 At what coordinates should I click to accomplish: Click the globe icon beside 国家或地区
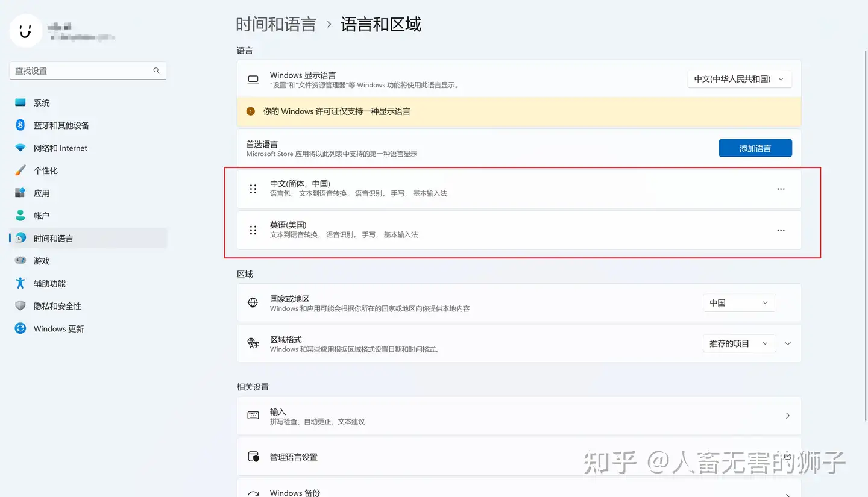(x=253, y=303)
